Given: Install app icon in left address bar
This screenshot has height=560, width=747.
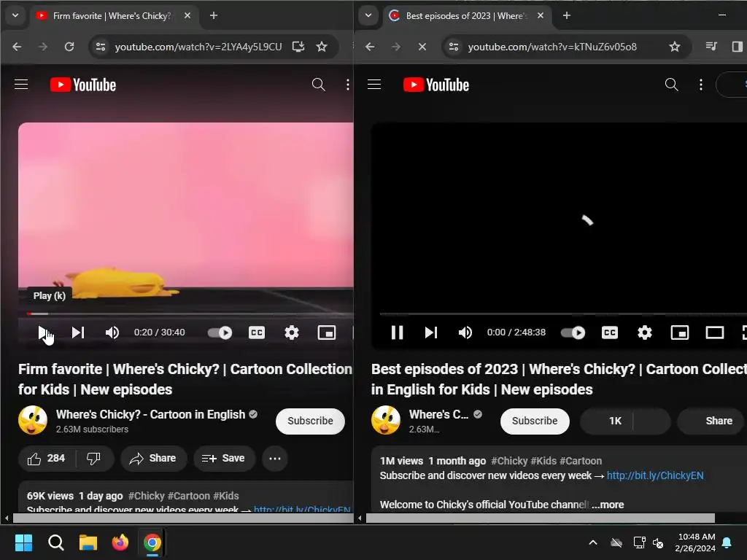Looking at the screenshot, I should [x=298, y=47].
